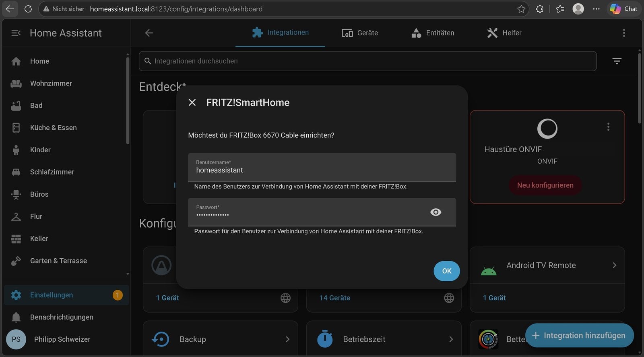The height and width of the screenshot is (357, 644).
Task: Open the 14 Geräte link
Action: pos(335,298)
